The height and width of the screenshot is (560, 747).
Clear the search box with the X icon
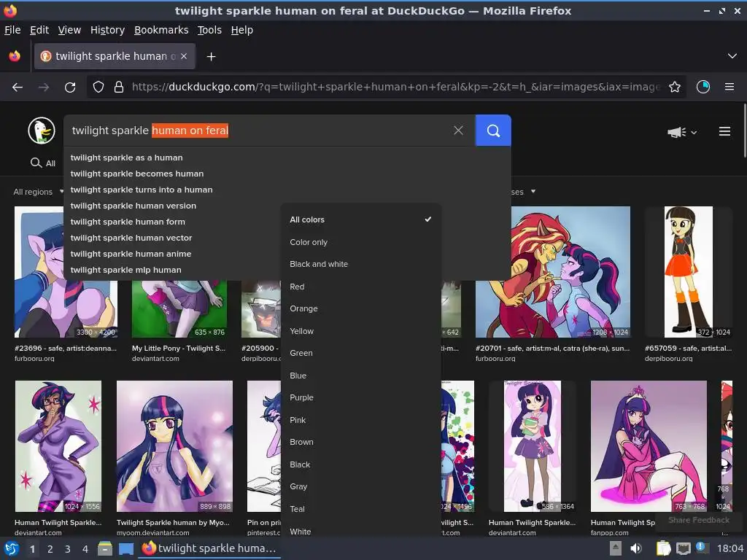coord(458,131)
